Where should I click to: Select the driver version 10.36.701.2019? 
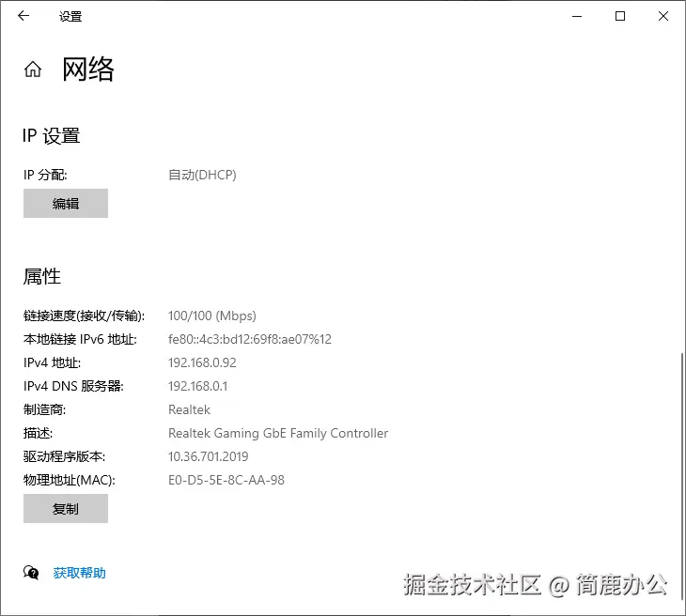pyautogui.click(x=209, y=456)
